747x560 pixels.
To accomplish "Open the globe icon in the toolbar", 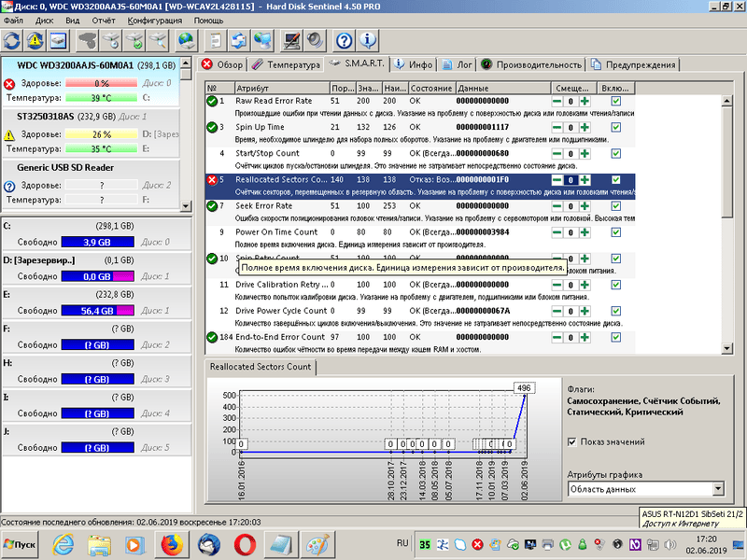I will pyautogui.click(x=187, y=41).
